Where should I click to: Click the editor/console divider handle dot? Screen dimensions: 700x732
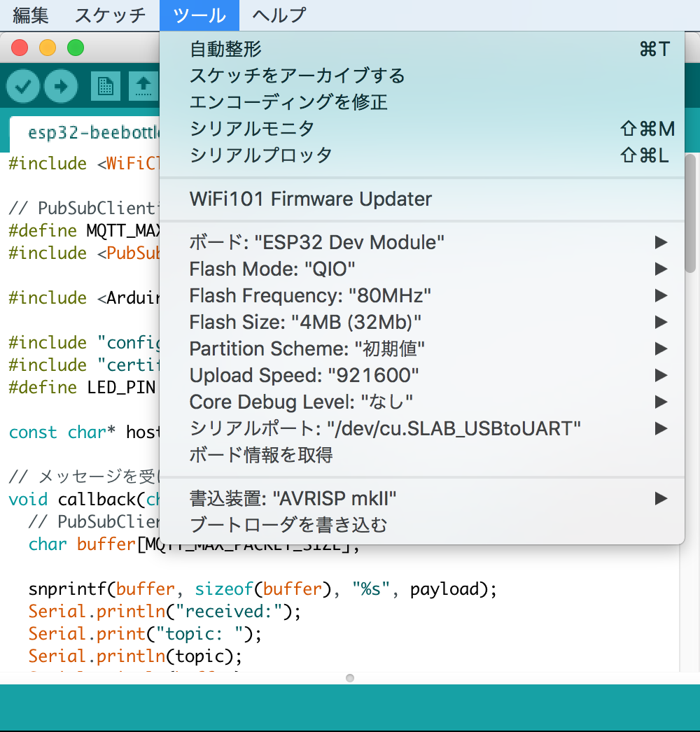pyautogui.click(x=350, y=678)
